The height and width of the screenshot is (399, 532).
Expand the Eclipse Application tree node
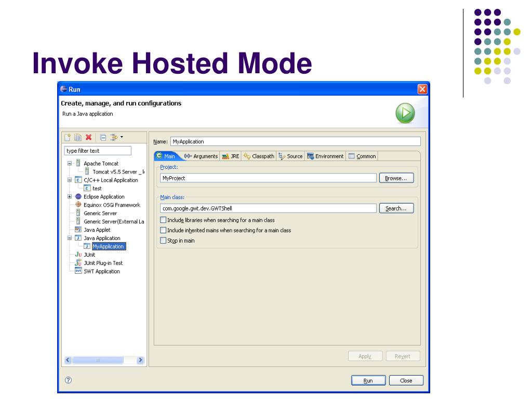pyautogui.click(x=70, y=196)
